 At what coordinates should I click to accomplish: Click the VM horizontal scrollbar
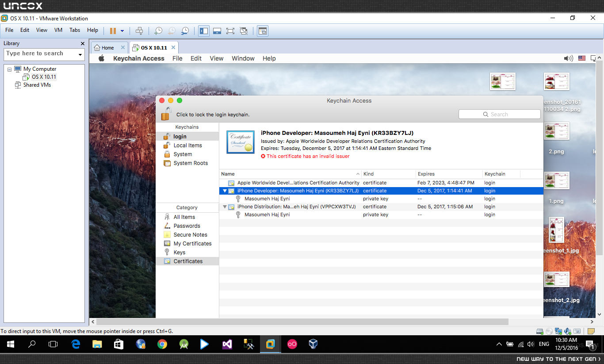[302, 322]
